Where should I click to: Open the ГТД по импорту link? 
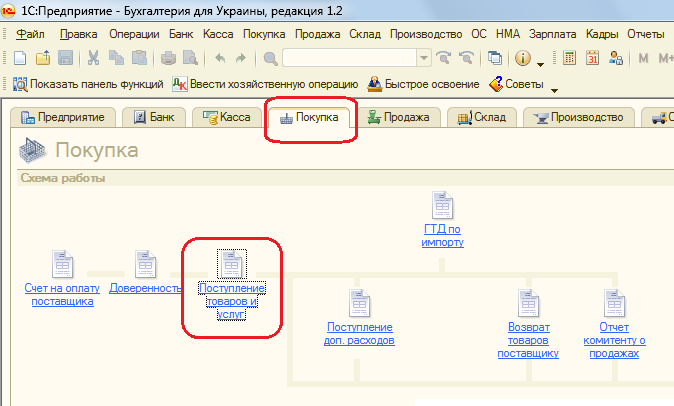coord(442,236)
